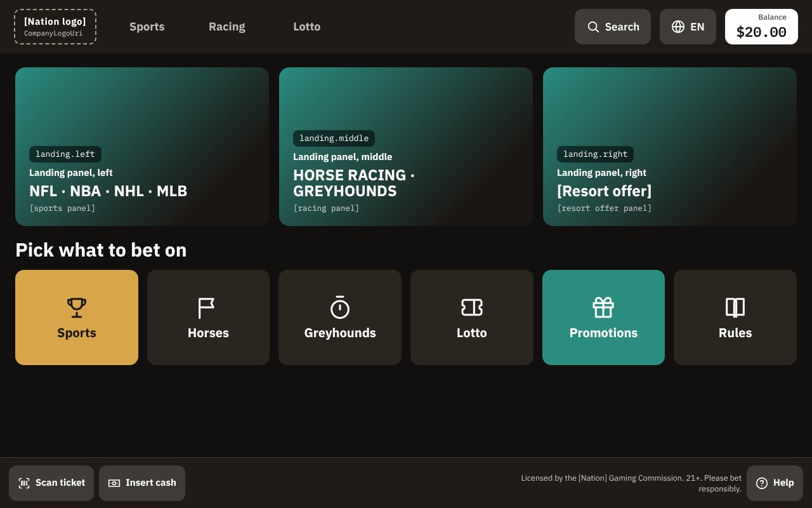Choose the Rules tile label
The image size is (812, 508).
coord(735,333)
